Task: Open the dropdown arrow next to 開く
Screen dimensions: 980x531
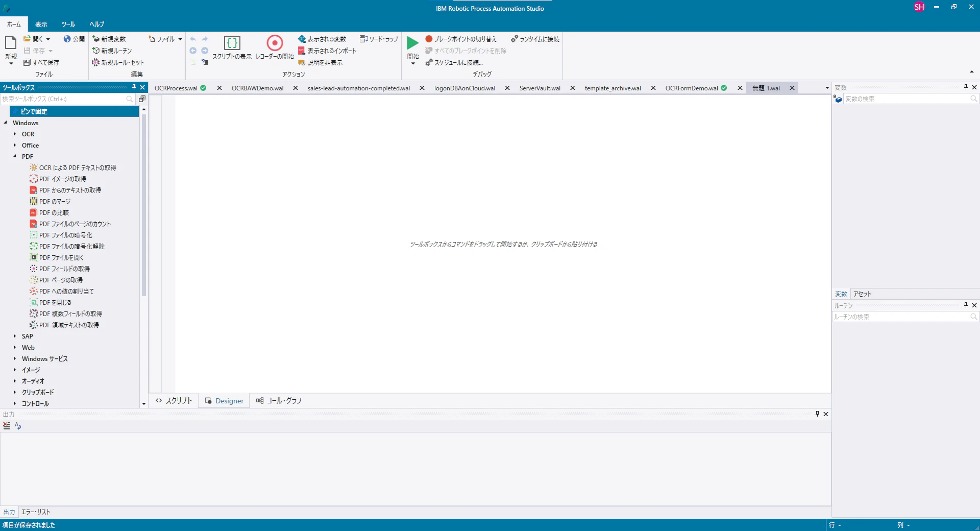Action: tap(48, 39)
